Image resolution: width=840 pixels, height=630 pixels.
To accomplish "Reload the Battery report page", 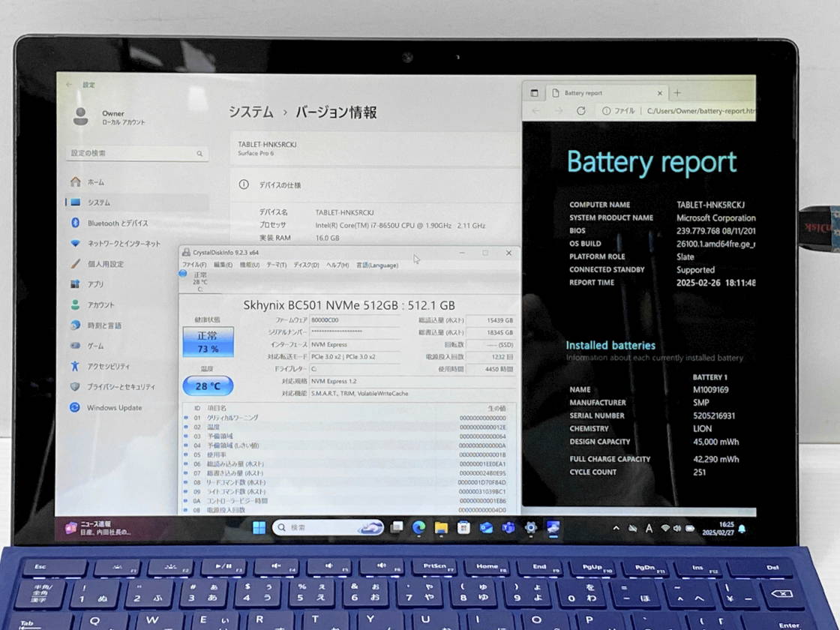I will 580,110.
